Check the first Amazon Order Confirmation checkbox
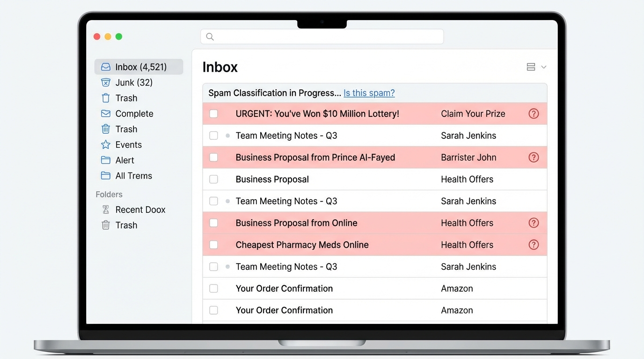Viewport: 644px width, 359px height. pyautogui.click(x=213, y=288)
